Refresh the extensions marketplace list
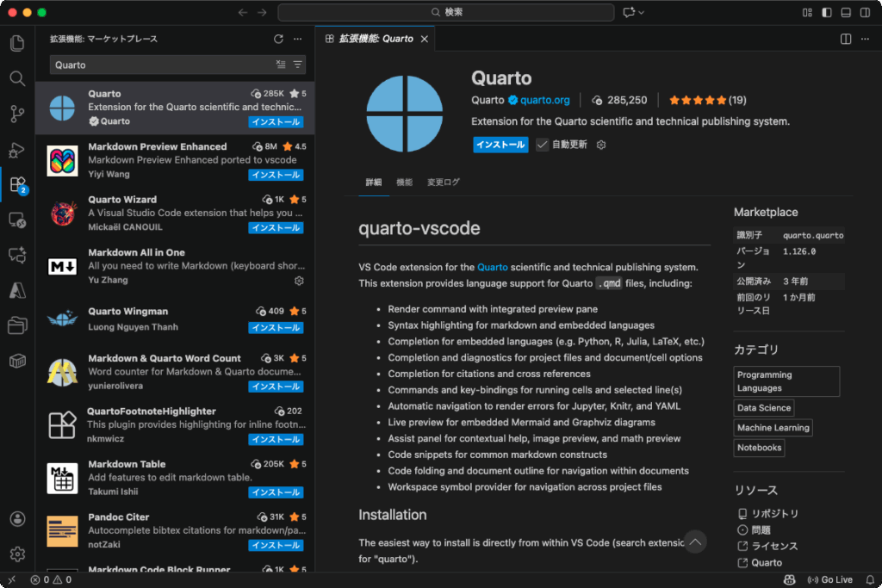This screenshot has width=882, height=588. (278, 39)
